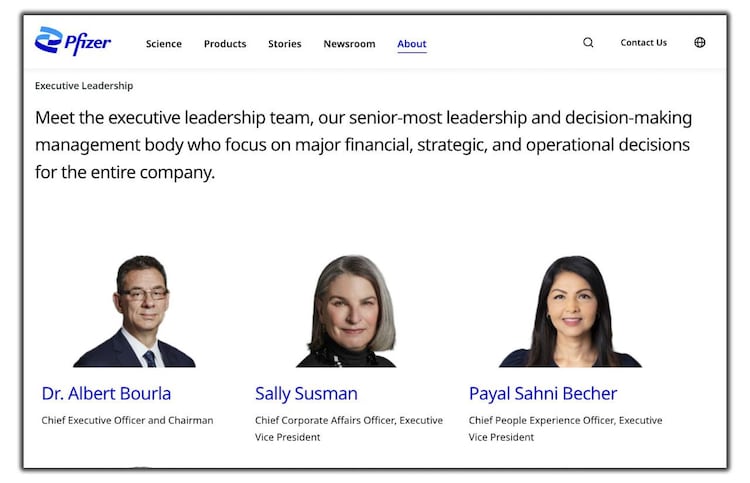Open Payal Sahni Becher's profile link
Image resolution: width=750 pixels, height=483 pixels.
click(x=543, y=393)
